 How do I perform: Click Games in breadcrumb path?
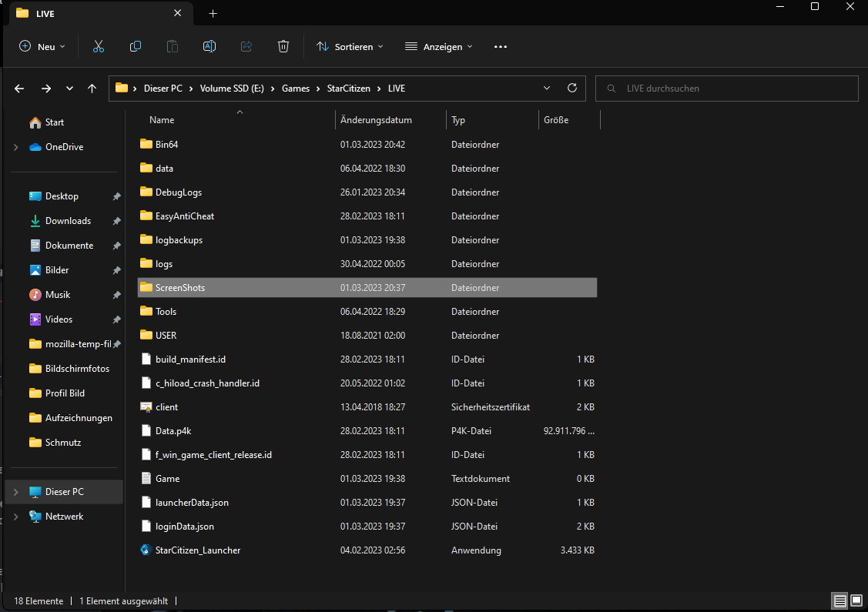coord(296,89)
